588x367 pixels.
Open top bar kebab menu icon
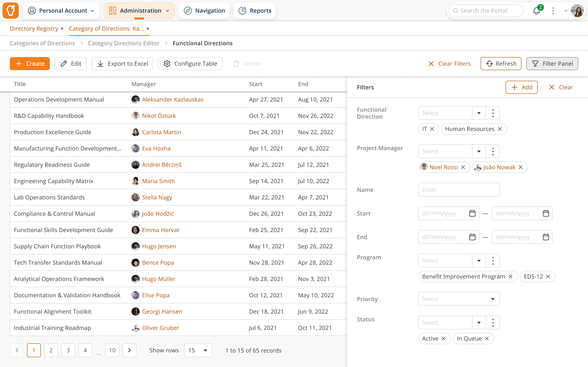pyautogui.click(x=553, y=11)
